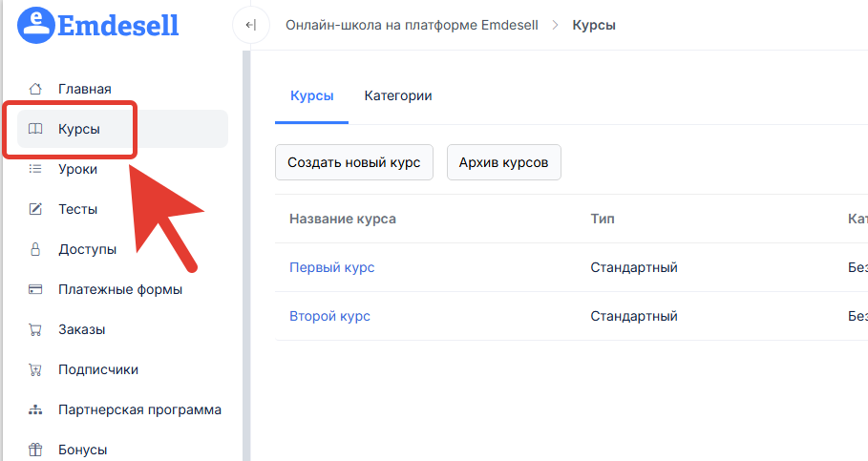Click the cart icon beside Заказы

click(x=35, y=329)
